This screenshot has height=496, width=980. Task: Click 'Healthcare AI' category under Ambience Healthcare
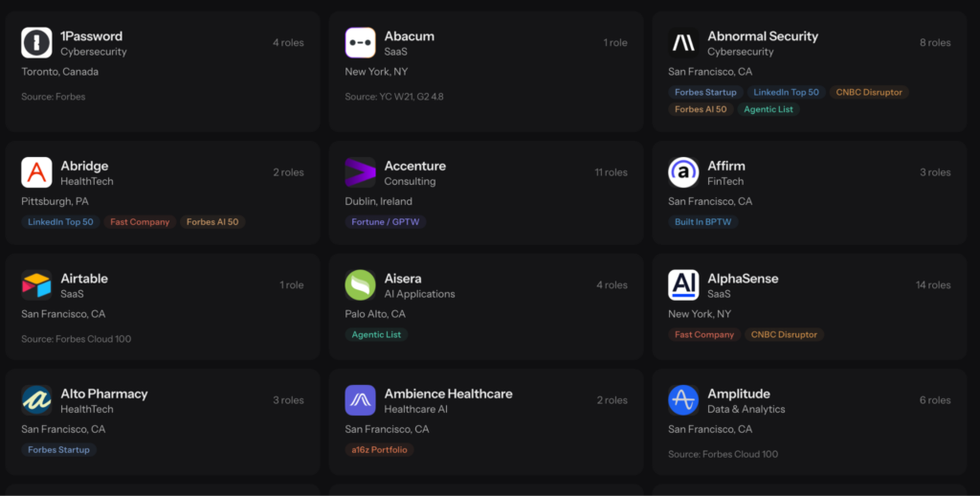pos(415,409)
